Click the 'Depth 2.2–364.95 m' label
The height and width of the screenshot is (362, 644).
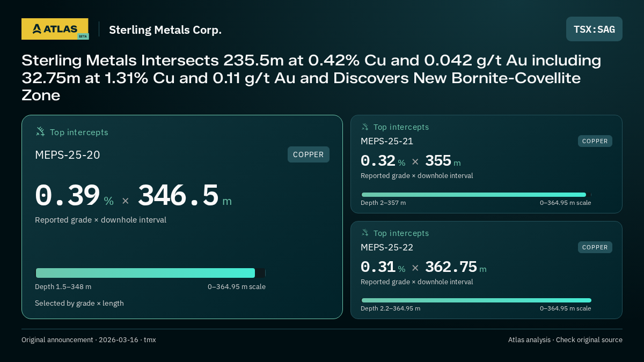click(x=390, y=308)
